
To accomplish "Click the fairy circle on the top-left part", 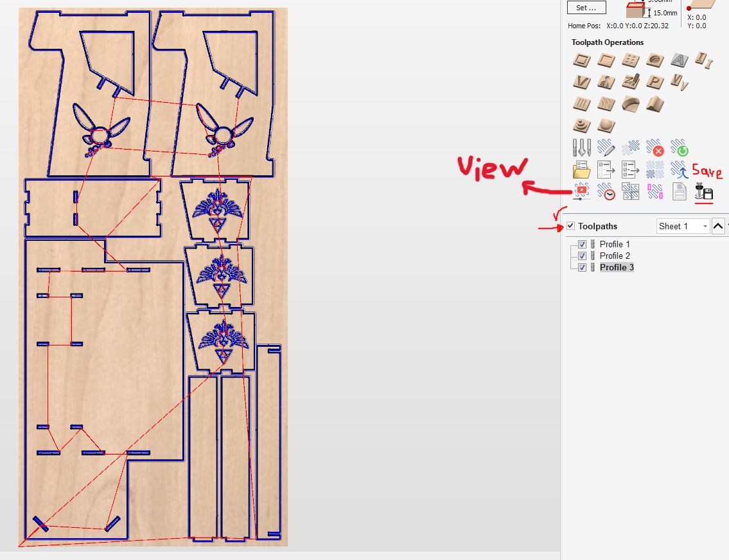I will [99, 136].
